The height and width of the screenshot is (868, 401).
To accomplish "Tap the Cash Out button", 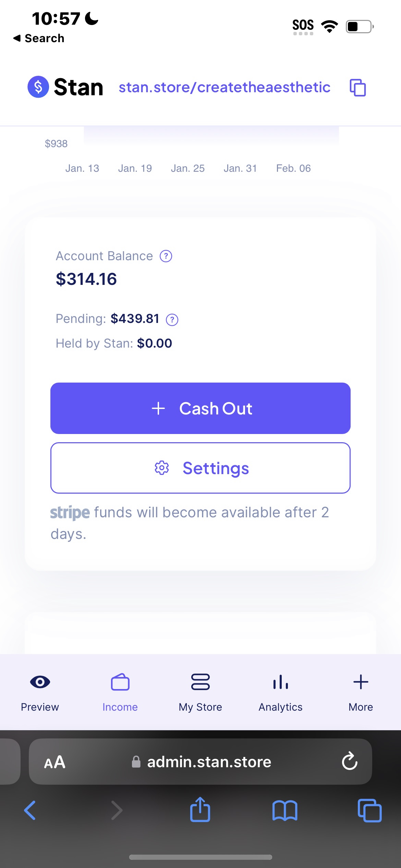I will pos(200,408).
